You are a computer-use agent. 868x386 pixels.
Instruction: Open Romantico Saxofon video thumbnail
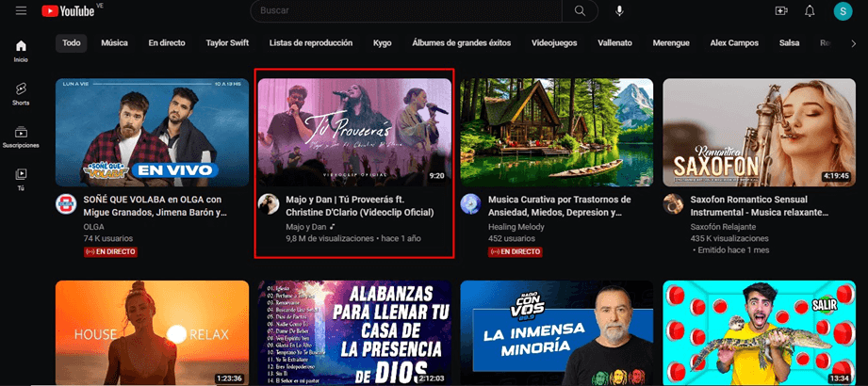click(760, 132)
